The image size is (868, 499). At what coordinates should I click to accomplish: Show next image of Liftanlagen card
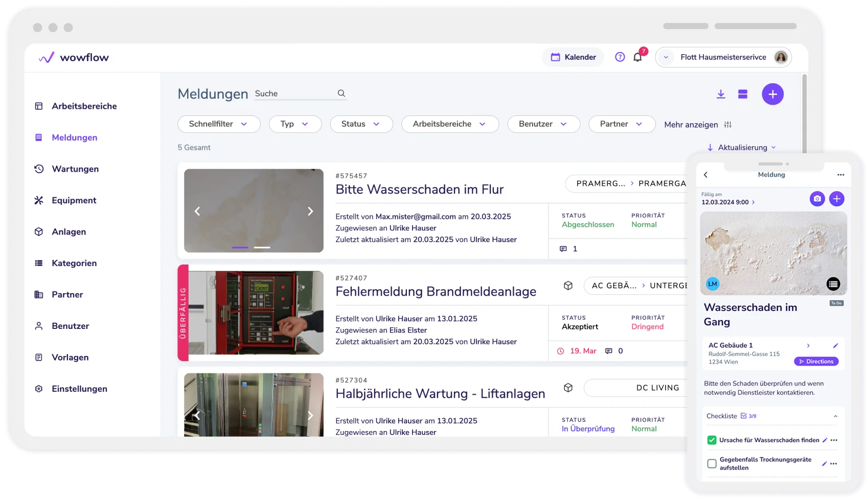click(310, 415)
